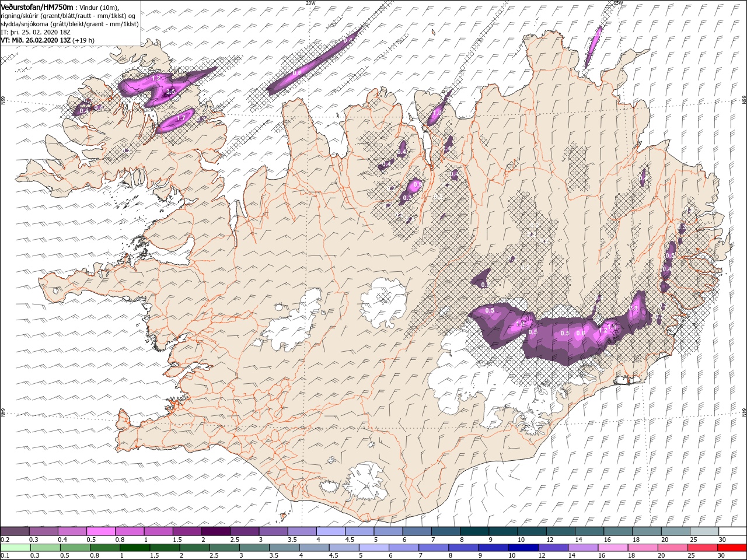Click the top legend swatch between 6 and 7

(x=417, y=531)
